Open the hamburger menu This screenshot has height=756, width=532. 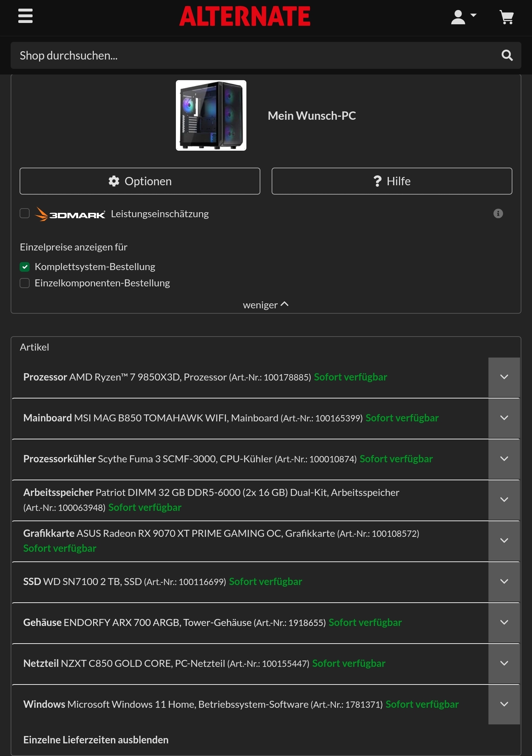pyautogui.click(x=25, y=16)
